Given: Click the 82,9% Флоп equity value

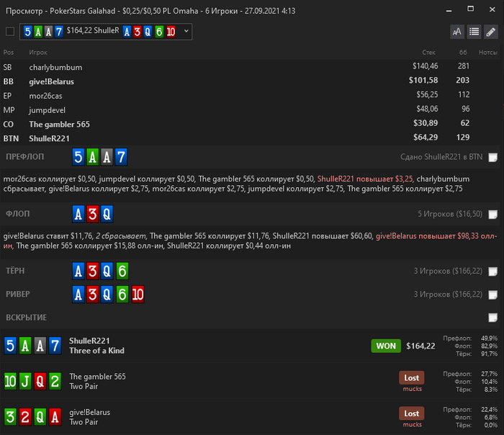Looking at the screenshot, I should click(489, 346).
